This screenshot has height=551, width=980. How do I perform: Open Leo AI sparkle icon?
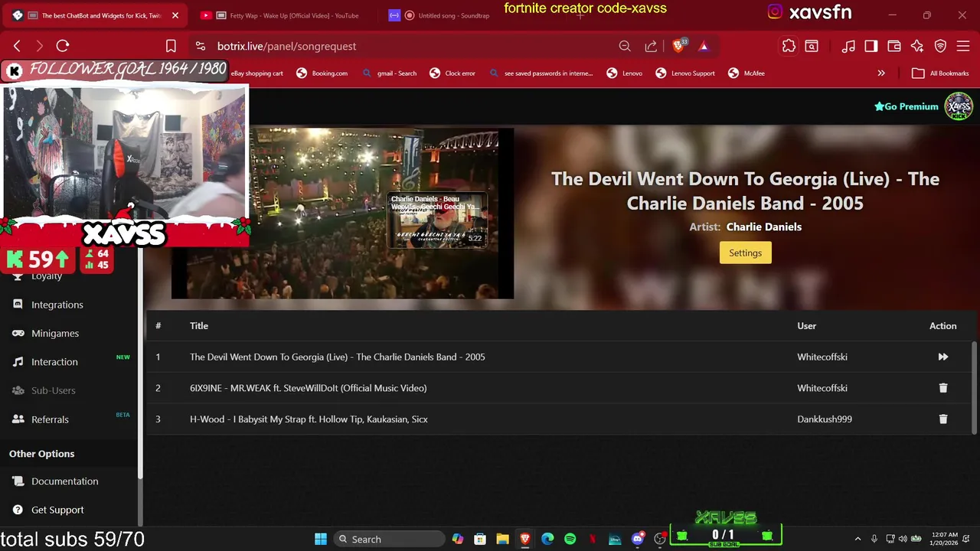(917, 46)
